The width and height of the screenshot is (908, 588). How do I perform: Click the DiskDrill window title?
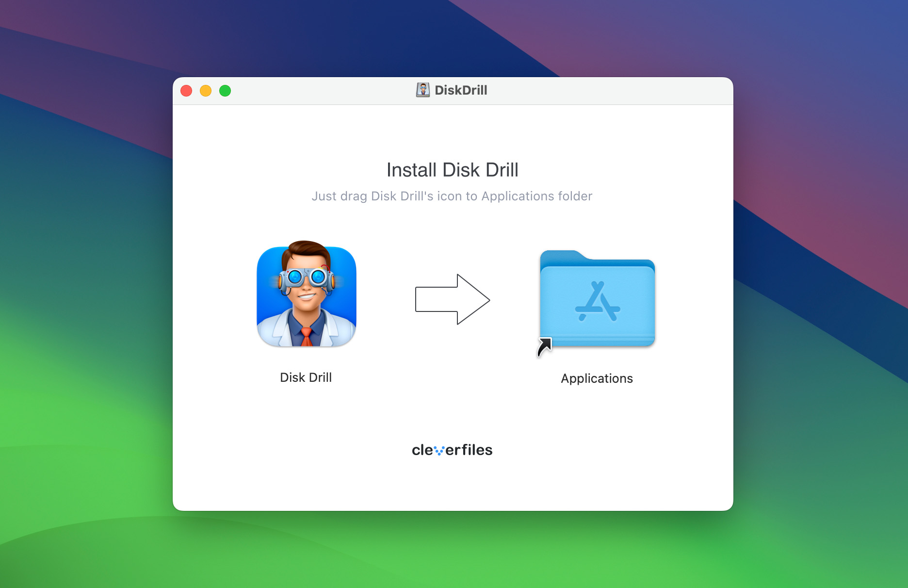click(461, 90)
